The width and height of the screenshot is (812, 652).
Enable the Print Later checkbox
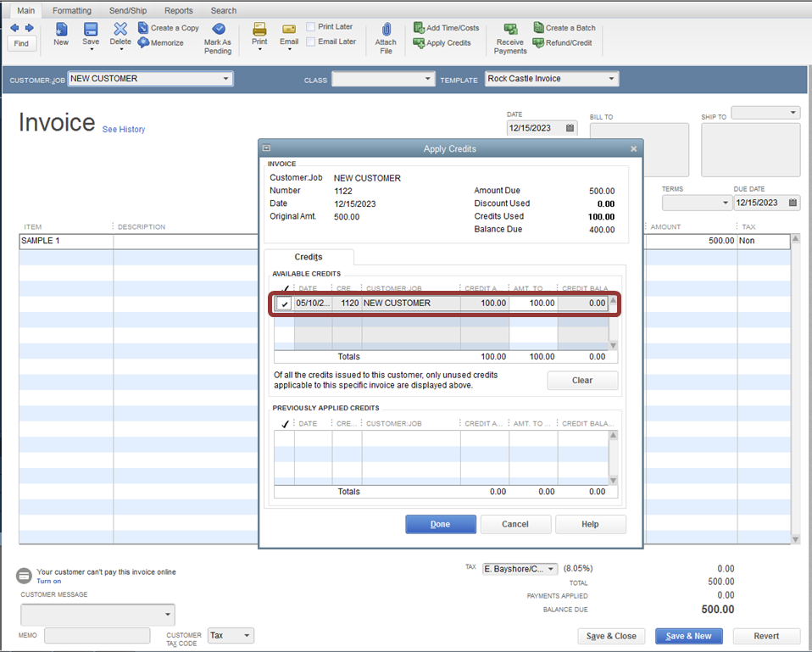[311, 27]
